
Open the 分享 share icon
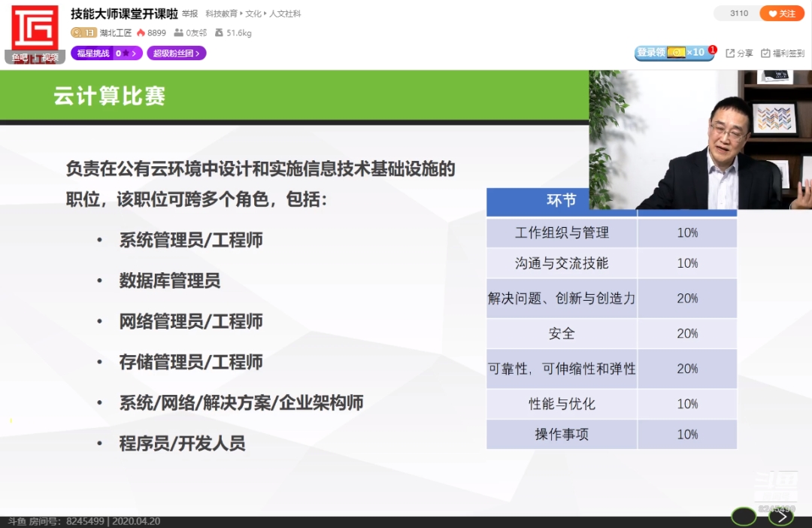[739, 53]
